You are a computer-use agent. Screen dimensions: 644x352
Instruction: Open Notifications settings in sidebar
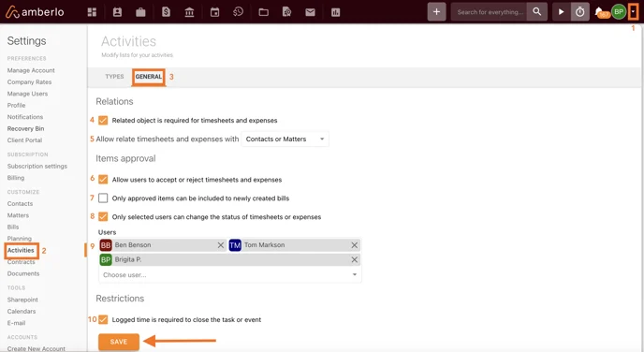[x=25, y=117]
